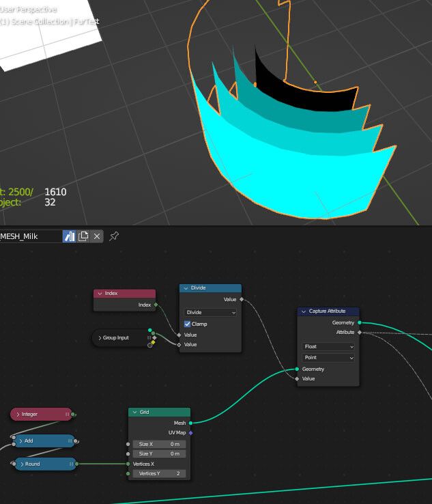Viewport: 432px width, 504px height.
Task: Click the Integer node output socket
Action: (x=73, y=415)
